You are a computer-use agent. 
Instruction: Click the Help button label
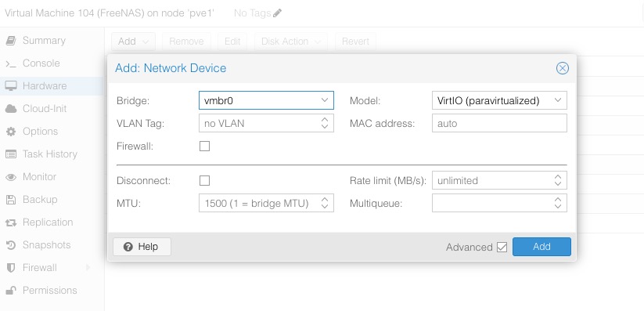click(x=148, y=247)
